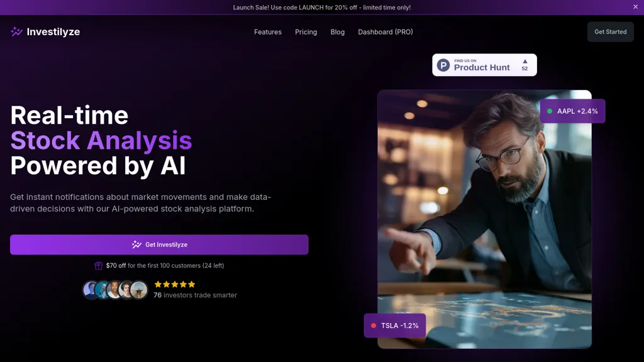Click the Get Investilyze purple button
Image resolution: width=644 pixels, height=362 pixels.
159,244
